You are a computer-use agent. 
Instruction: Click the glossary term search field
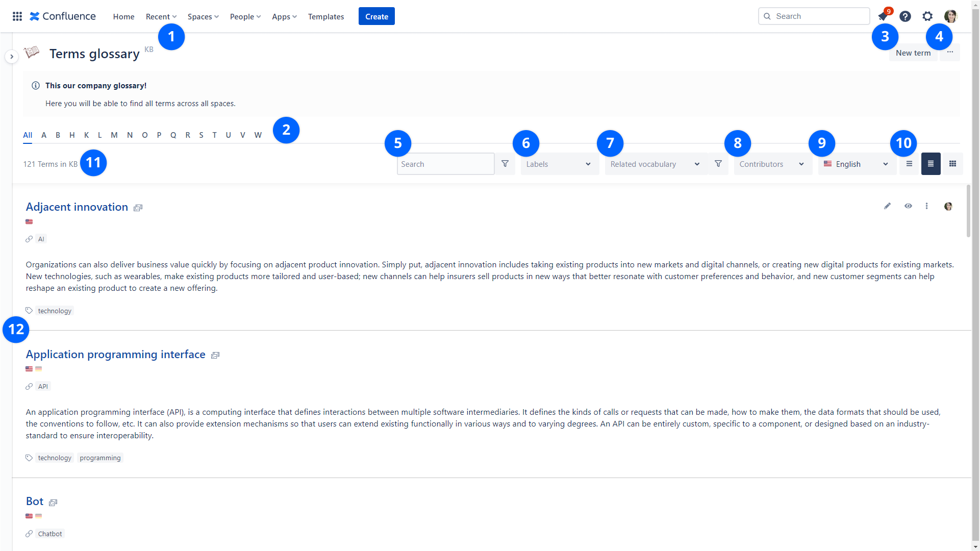(x=445, y=164)
